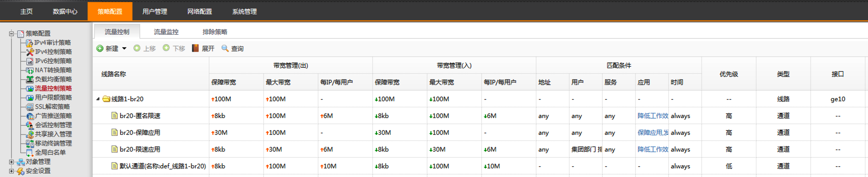Click the 流量控制策略 icon
This screenshot has width=868, height=177.
click(x=30, y=88)
